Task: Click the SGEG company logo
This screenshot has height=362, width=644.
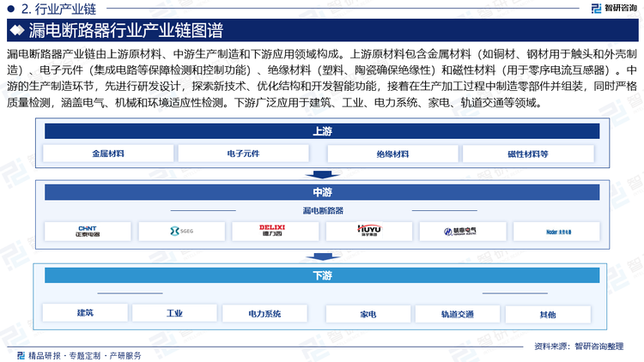Action: pos(181,231)
